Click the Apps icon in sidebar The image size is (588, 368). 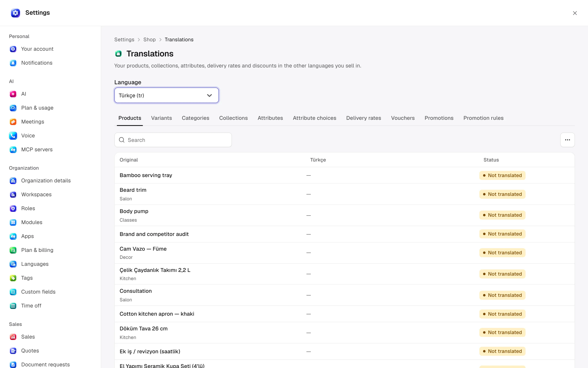point(13,236)
